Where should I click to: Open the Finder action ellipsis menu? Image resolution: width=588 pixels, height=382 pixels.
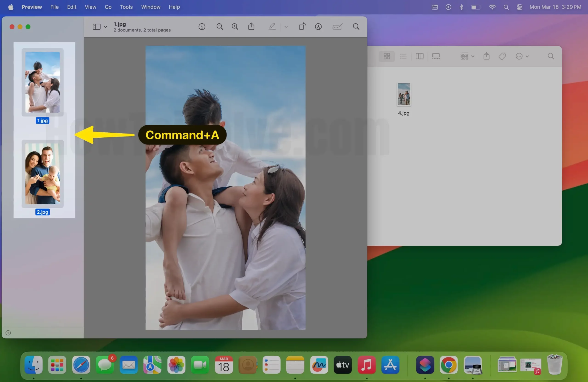tap(522, 56)
